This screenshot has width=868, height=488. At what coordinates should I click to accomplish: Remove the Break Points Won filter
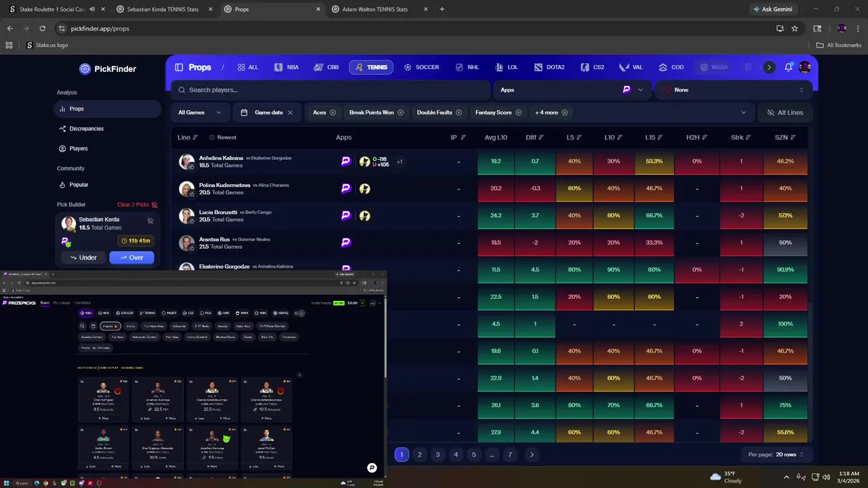pyautogui.click(x=401, y=113)
